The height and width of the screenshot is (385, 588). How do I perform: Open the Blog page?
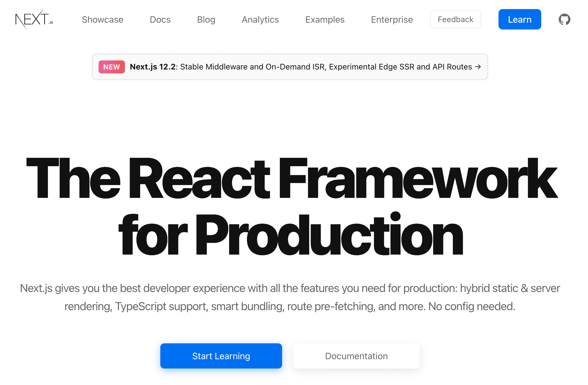(x=206, y=20)
